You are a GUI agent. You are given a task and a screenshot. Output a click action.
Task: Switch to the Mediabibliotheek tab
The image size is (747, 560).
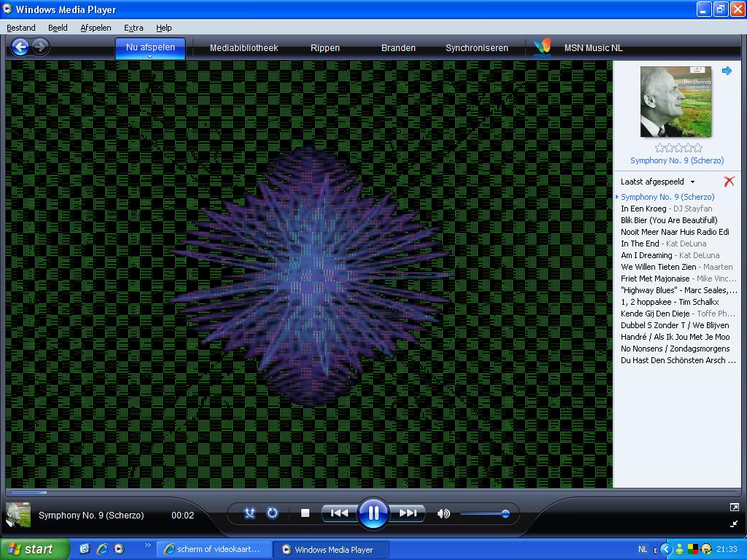point(244,47)
